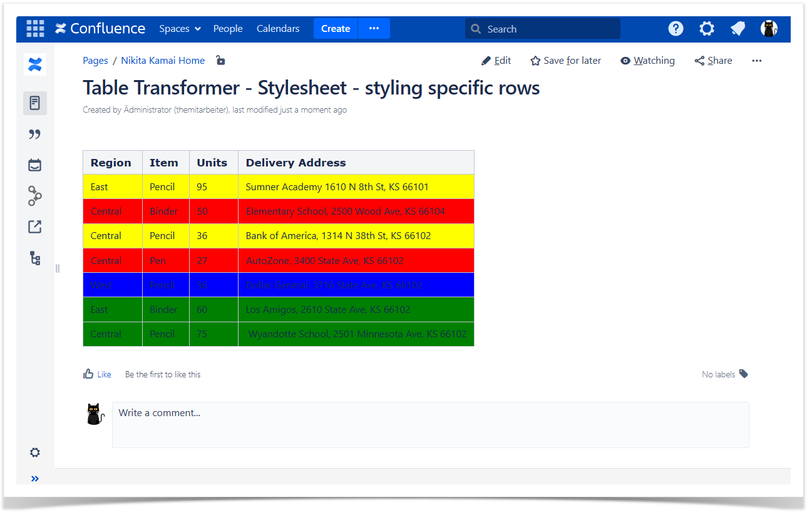Open Pages icon in left sidebar
The width and height of the screenshot is (812, 515).
35,103
